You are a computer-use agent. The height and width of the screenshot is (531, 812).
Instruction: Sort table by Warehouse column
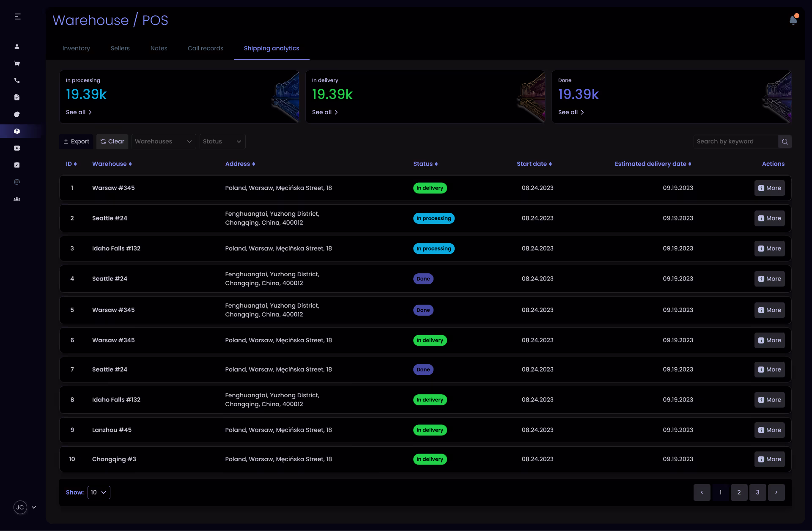click(112, 164)
